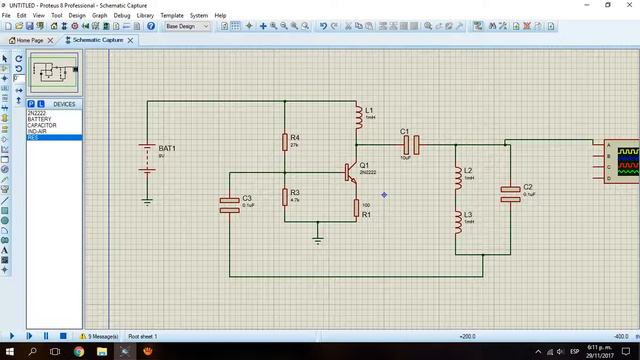The width and height of the screenshot is (640, 360).
Task: Click the Save Project floppy icon
Action: [29, 26]
